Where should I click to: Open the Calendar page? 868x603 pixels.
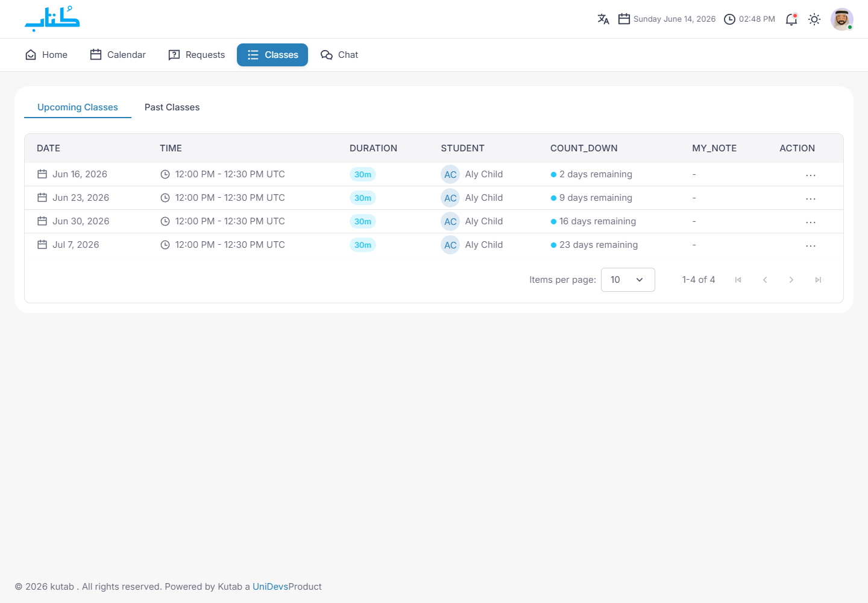118,55
